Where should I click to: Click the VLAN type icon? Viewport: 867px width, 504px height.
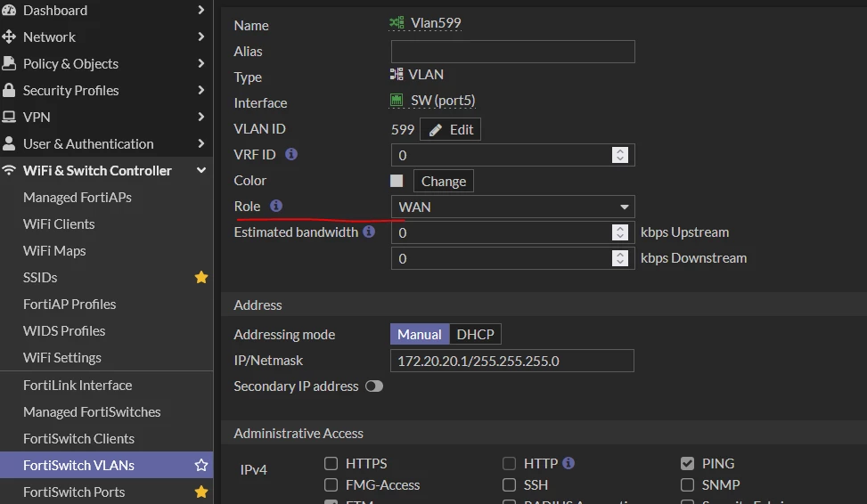(397, 74)
